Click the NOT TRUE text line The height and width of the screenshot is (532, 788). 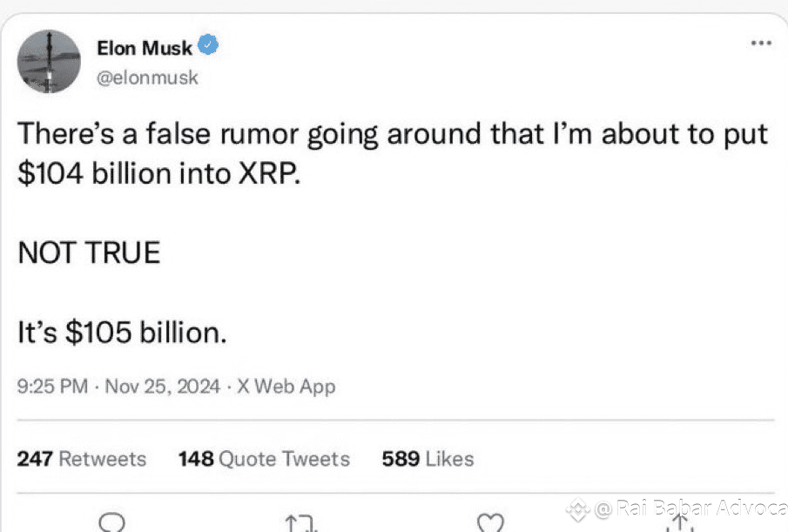(x=89, y=253)
